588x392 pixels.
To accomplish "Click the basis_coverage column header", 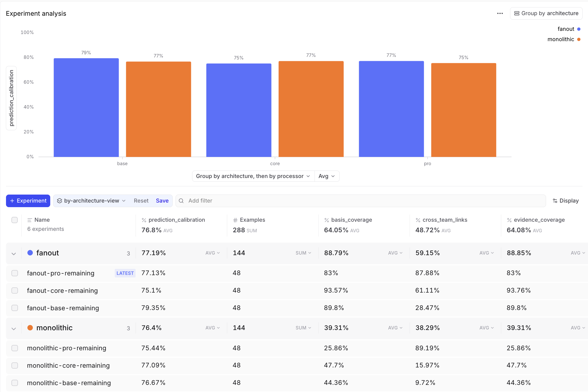I will (x=351, y=220).
